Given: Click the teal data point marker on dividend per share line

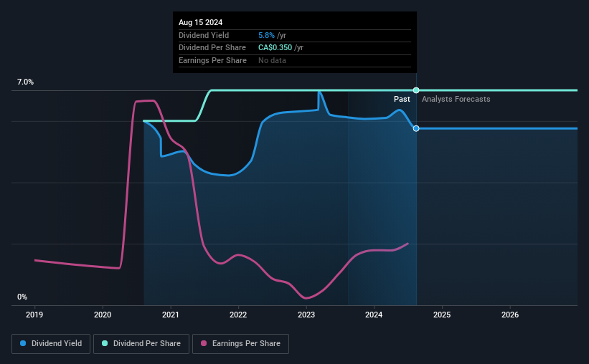Looking at the screenshot, I should click(x=416, y=90).
